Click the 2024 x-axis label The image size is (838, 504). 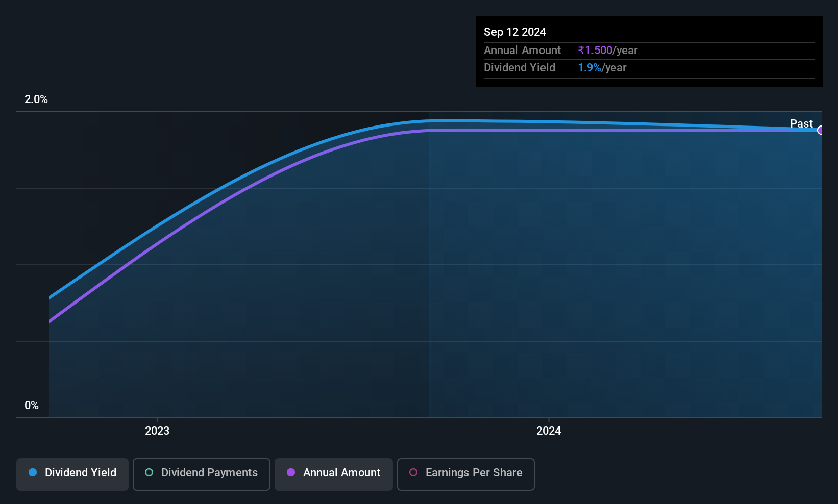tap(549, 431)
